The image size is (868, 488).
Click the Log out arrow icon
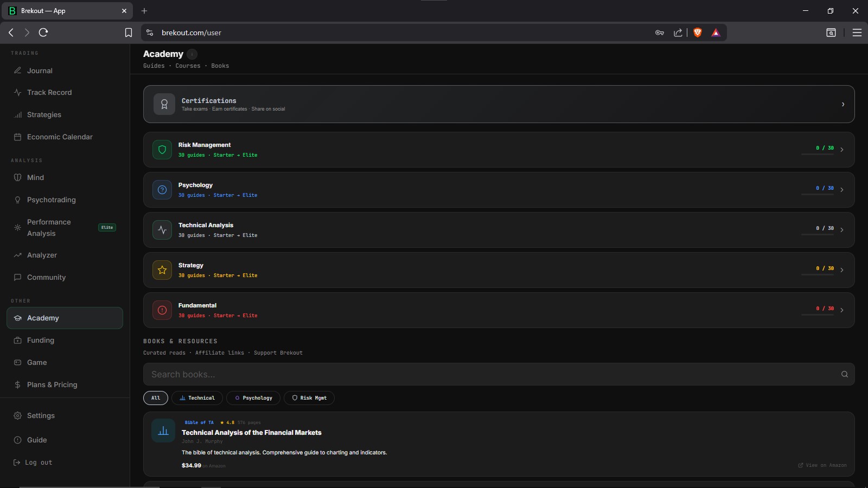click(17, 463)
